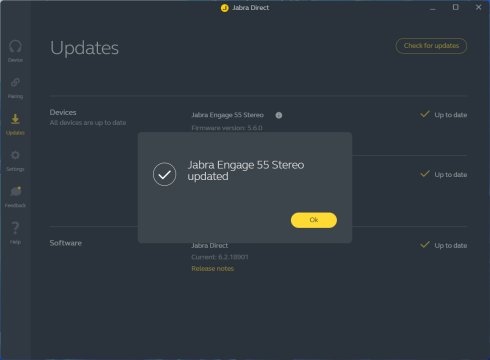490x360 pixels.
Task: Open the Settings gear icon
Action: (15, 155)
